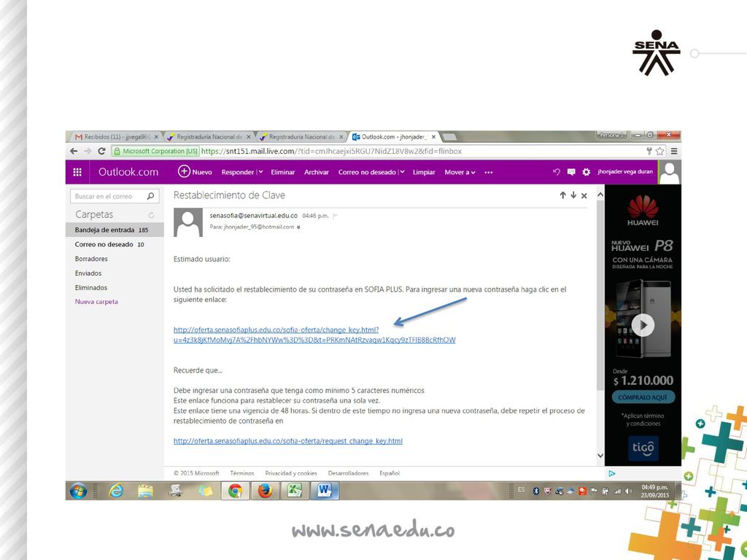Screen dimensions: 747x560
Task: Select the Outlook.com browser tab
Action: click(x=393, y=136)
